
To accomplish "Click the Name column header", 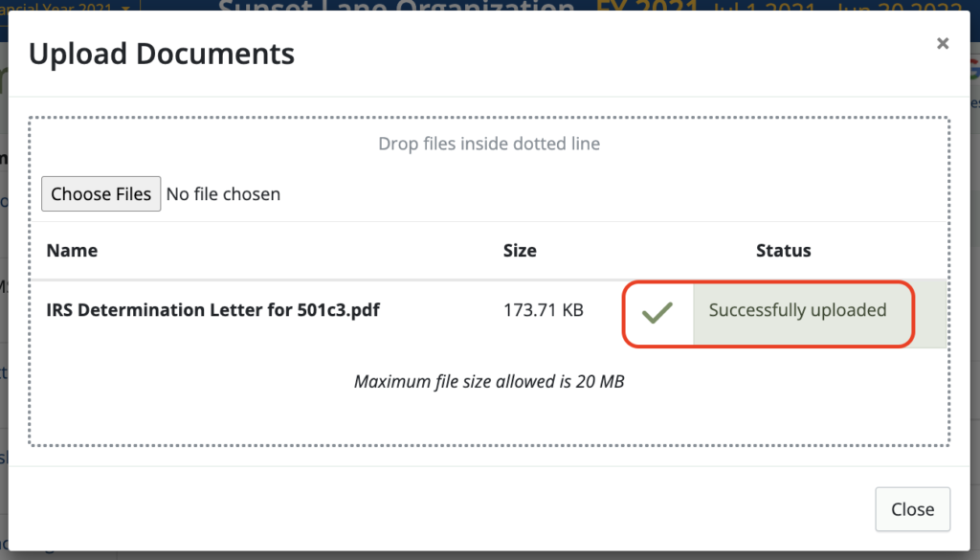I will click(x=72, y=250).
